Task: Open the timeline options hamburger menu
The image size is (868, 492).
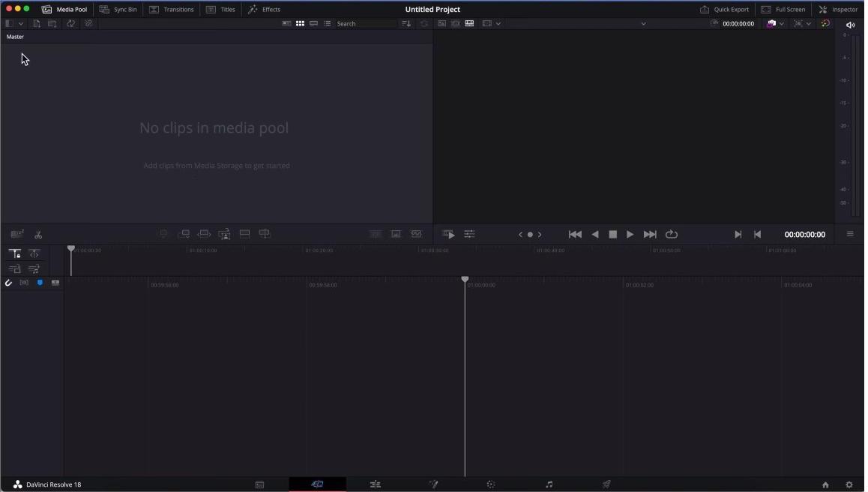Action: click(850, 235)
